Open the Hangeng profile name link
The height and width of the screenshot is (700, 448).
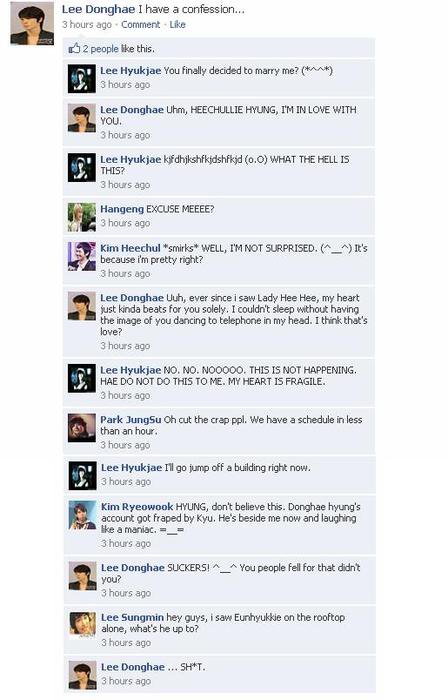pyautogui.click(x=122, y=209)
